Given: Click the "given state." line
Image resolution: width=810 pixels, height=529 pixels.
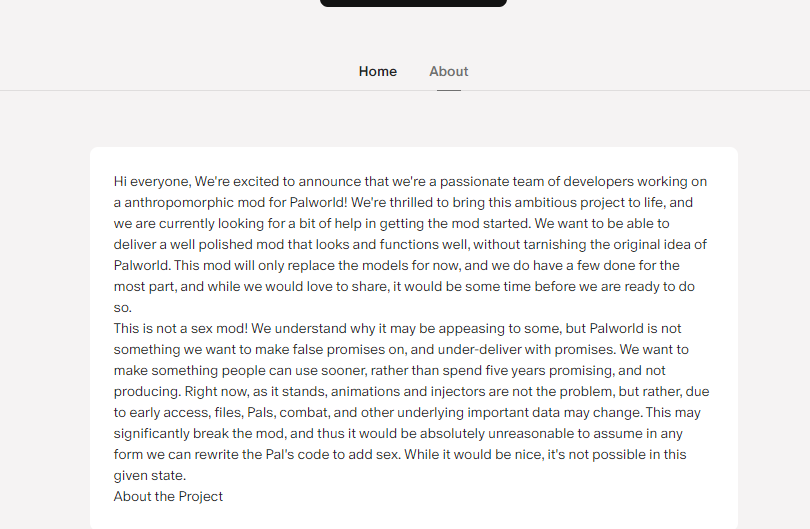Looking at the screenshot, I should [150, 476].
